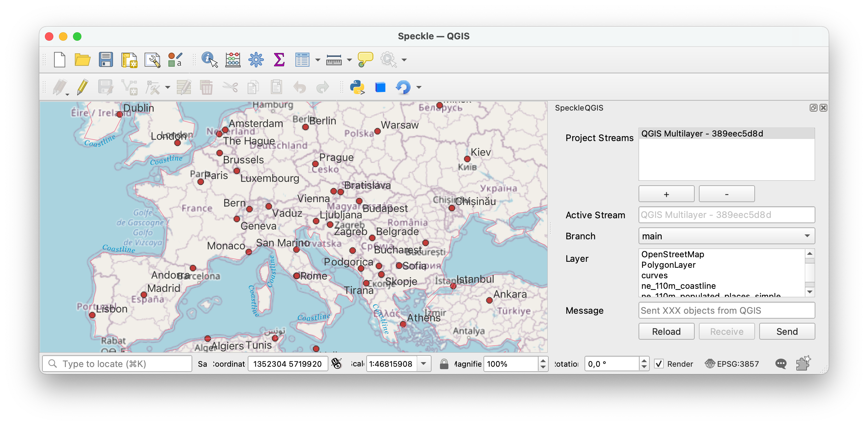Open the Python console icon
This screenshot has width=868, height=426.
(x=357, y=87)
